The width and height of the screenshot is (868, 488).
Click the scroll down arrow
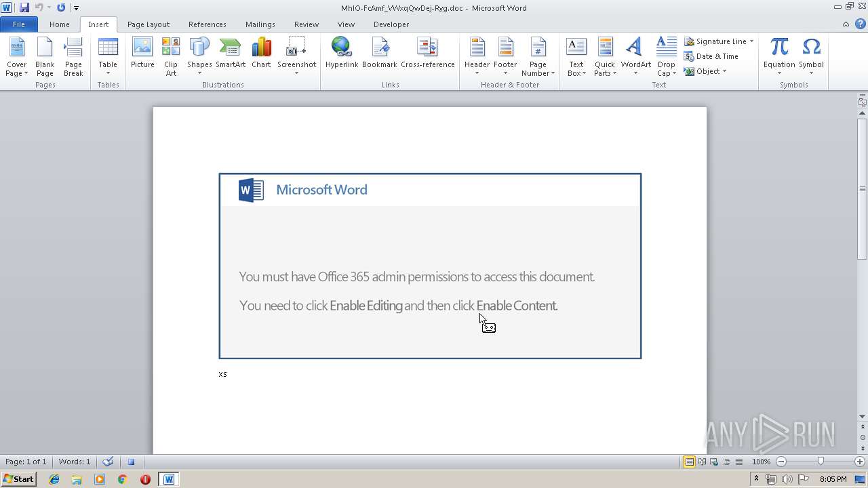(862, 416)
